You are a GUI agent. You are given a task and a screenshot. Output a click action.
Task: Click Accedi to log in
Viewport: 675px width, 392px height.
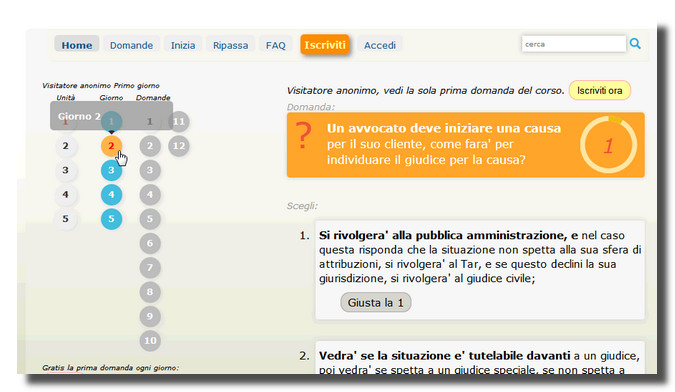coord(380,45)
